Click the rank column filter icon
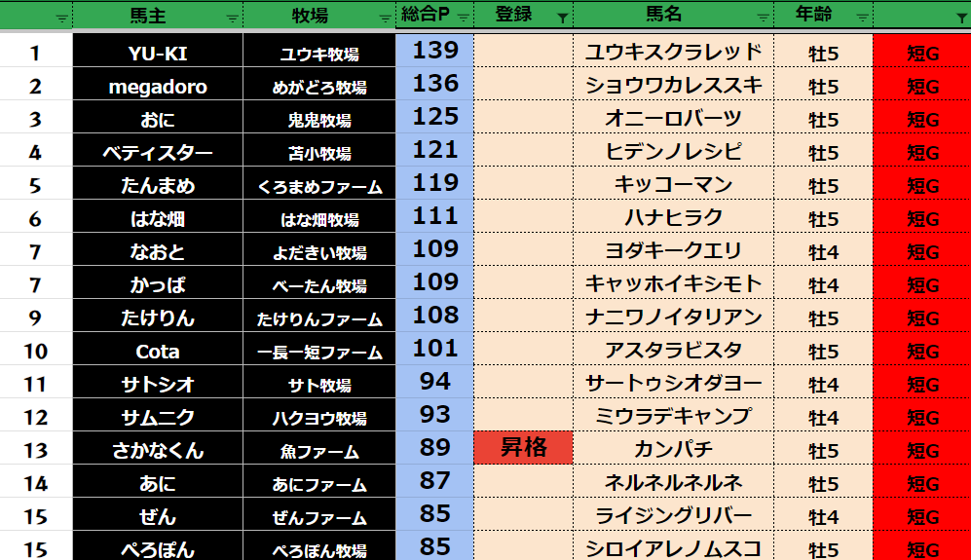 point(61,18)
